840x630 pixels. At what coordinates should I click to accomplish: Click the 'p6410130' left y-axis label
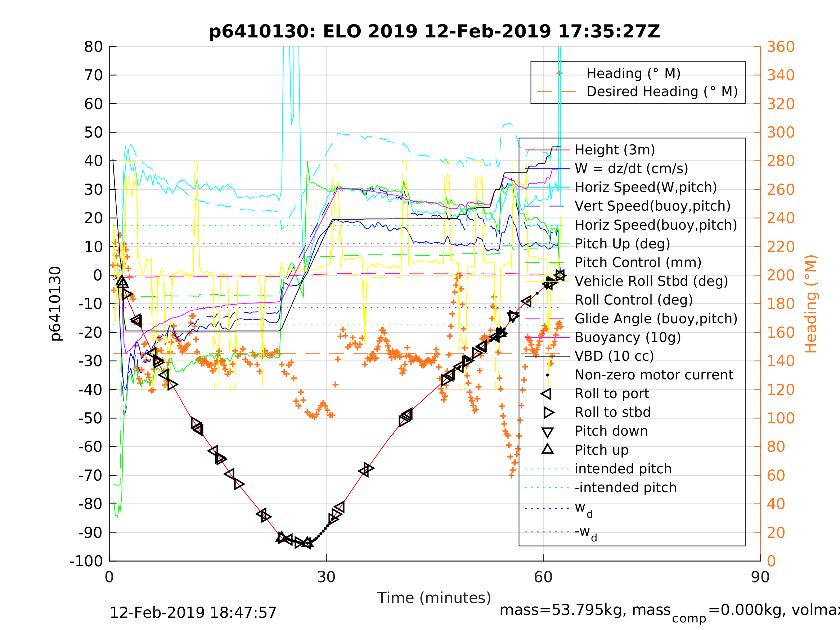(55, 304)
